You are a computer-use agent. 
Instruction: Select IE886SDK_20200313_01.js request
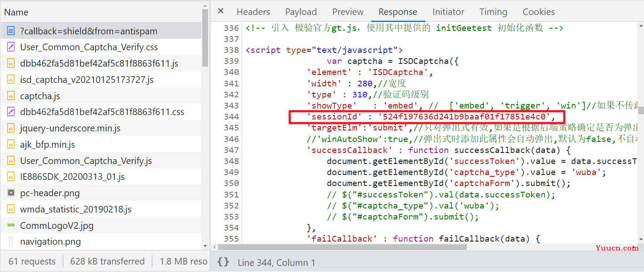pyautogui.click(x=101, y=177)
